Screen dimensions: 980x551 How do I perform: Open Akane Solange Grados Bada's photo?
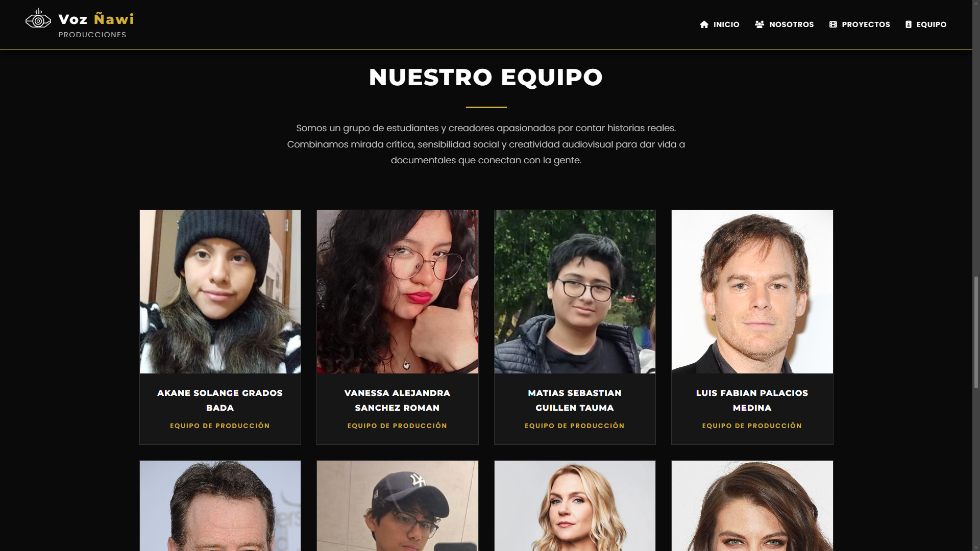[220, 291]
